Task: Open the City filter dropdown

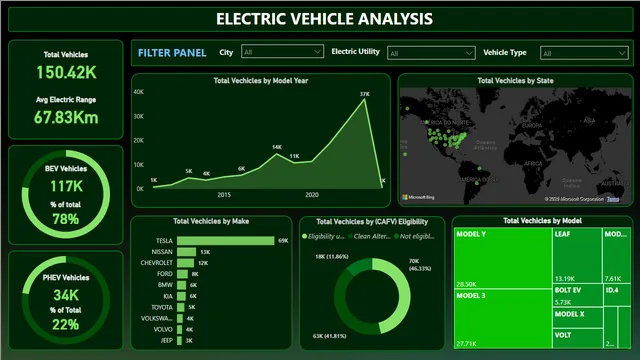Action: [282, 51]
